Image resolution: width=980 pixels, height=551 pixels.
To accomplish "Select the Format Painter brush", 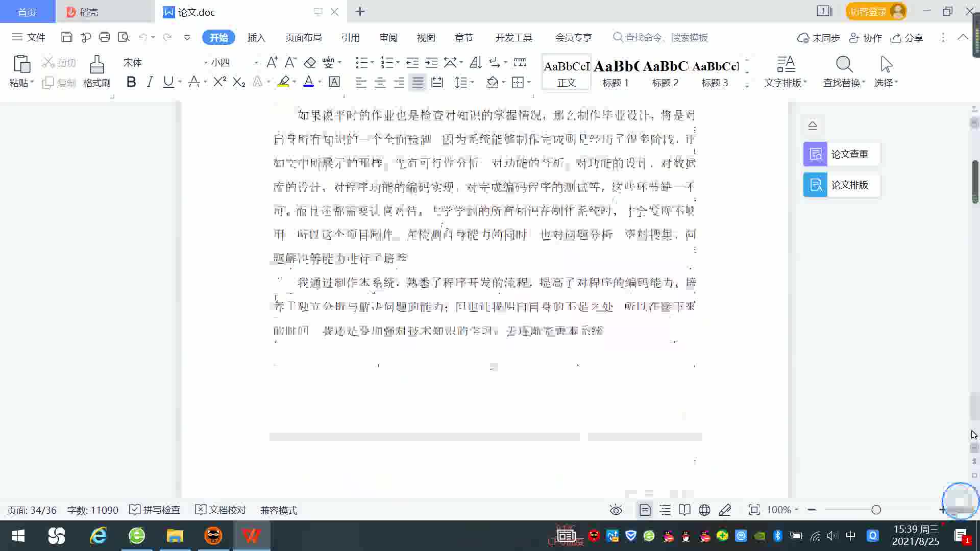I will click(96, 64).
